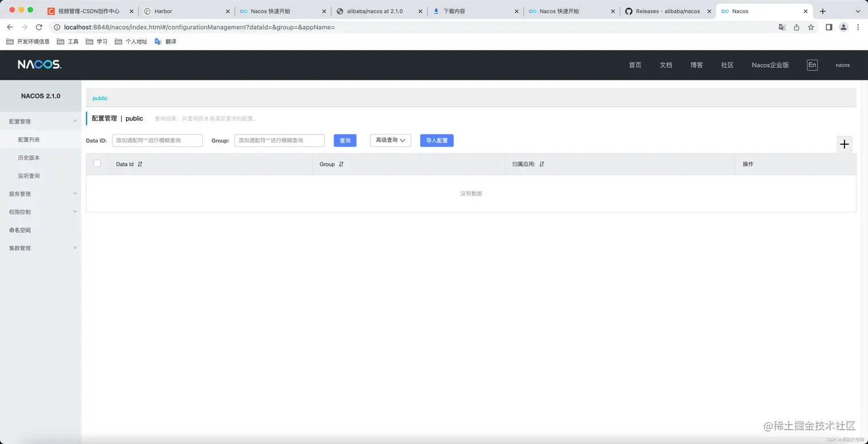Viewport: 868px width, 444px height.
Task: Collapse the 配置管理 menu
Action: [x=40, y=121]
